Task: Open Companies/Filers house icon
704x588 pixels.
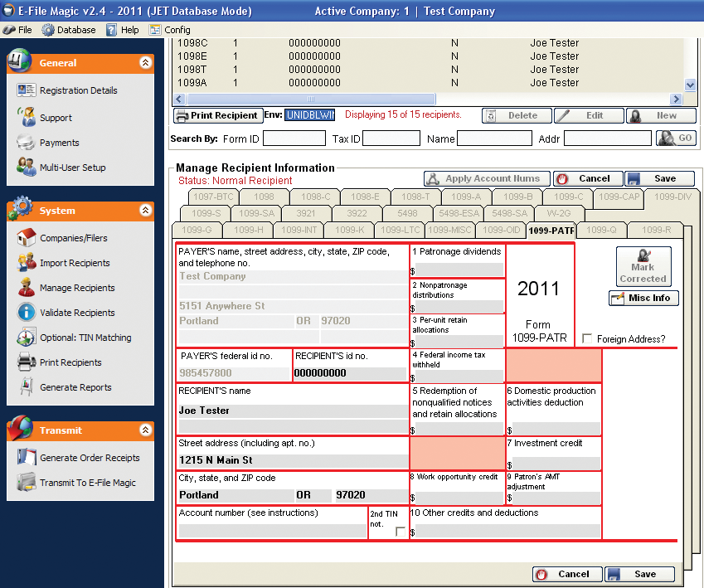Action: [27, 238]
